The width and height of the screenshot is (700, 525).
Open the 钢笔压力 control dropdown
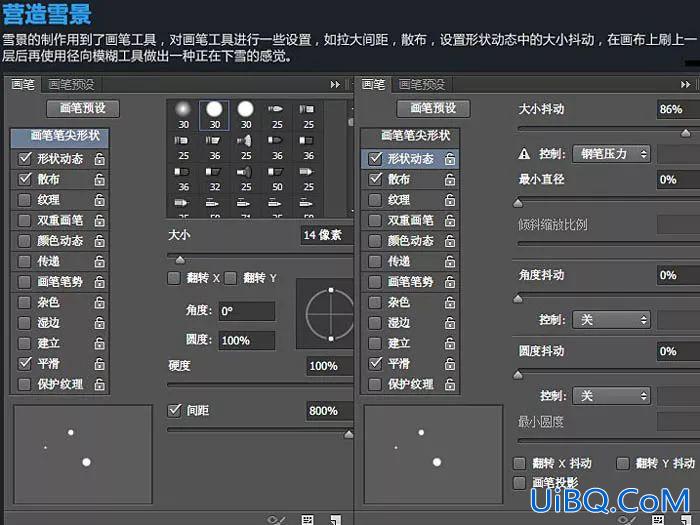point(611,154)
